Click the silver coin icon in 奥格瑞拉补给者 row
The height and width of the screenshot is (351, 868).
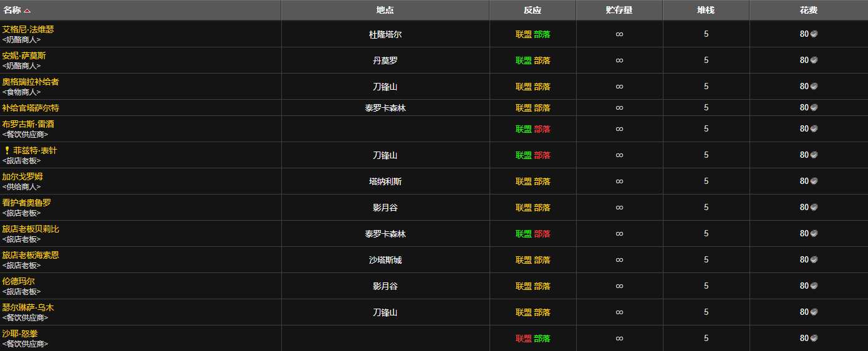click(814, 87)
